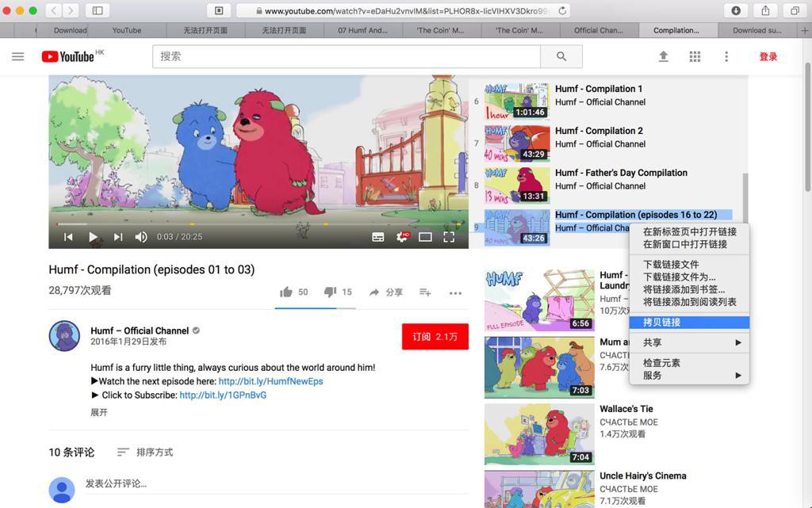The height and width of the screenshot is (508, 812).
Task: Open the YouTube hamburger guide menu
Action: point(17,56)
